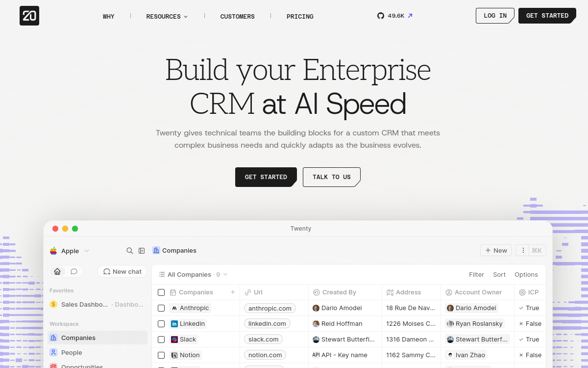This screenshot has width=588, height=368.
Task: Go to the Pricing nav item
Action: click(x=300, y=16)
